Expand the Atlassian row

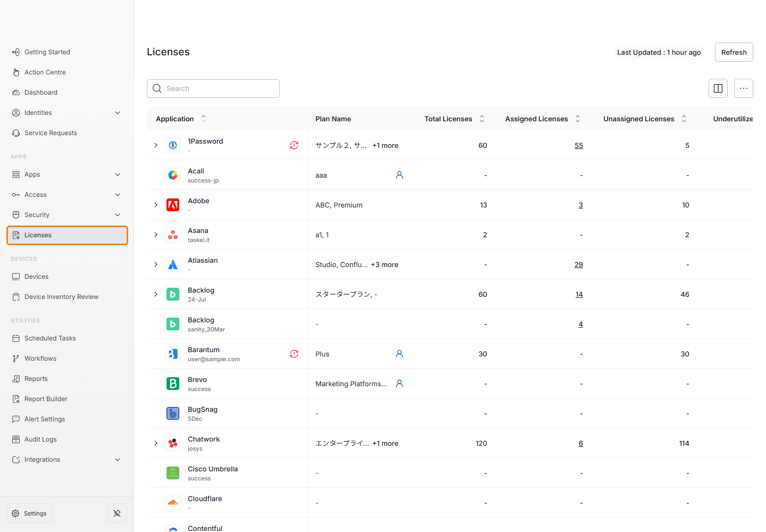(x=156, y=264)
